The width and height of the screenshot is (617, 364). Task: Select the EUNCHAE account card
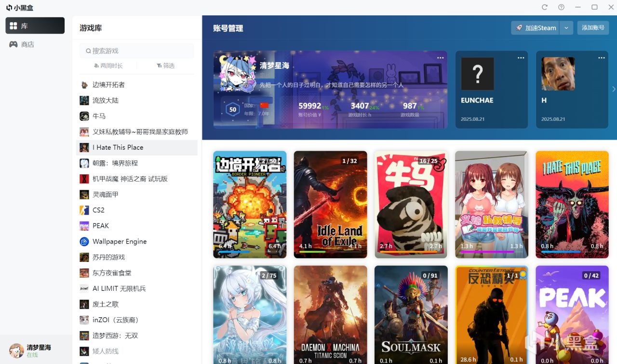pos(492,90)
